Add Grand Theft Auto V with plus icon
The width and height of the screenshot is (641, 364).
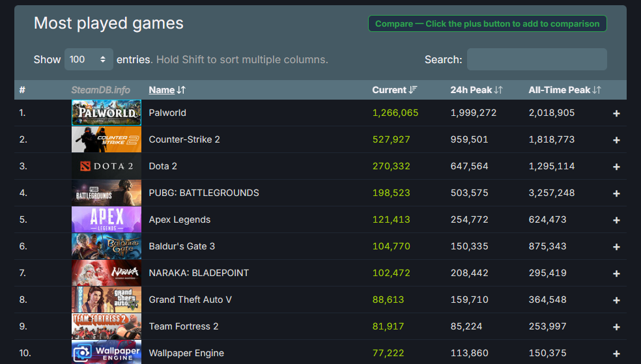click(616, 300)
